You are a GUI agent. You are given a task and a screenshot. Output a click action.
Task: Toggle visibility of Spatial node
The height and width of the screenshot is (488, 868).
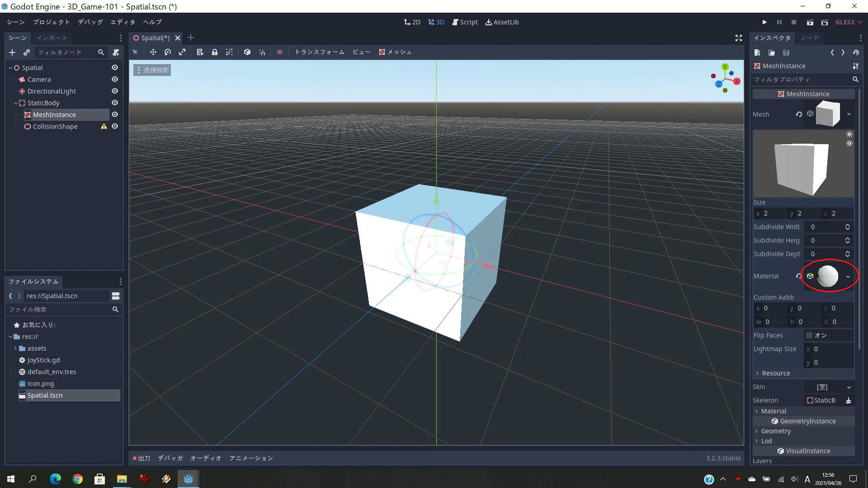(x=115, y=67)
